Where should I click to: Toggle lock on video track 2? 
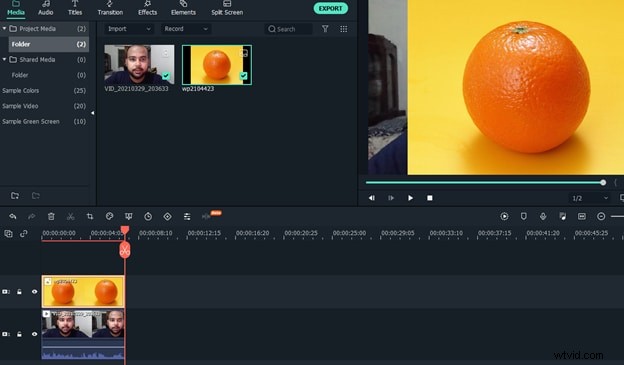point(19,292)
